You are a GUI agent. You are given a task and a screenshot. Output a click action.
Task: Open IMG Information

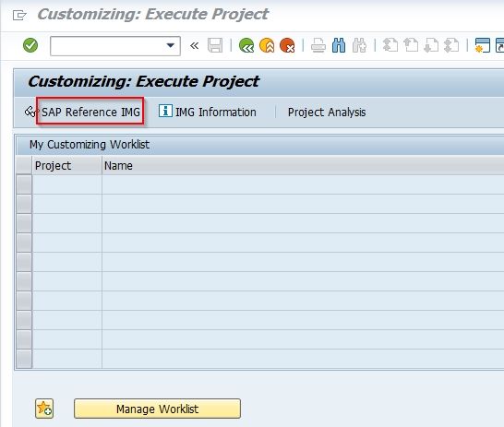coord(208,112)
